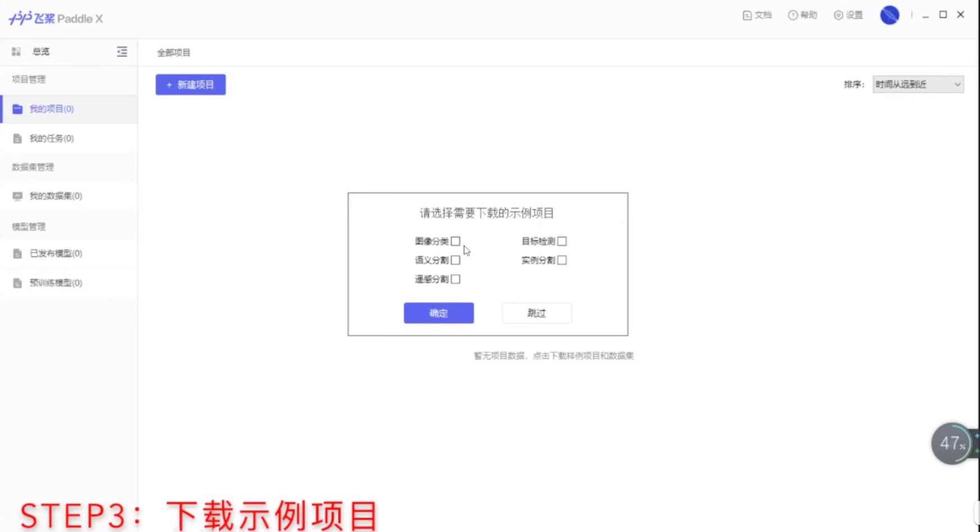Collapse the sidebar using the panel toggle
Viewport: 980px width, 532px height.
[122, 51]
